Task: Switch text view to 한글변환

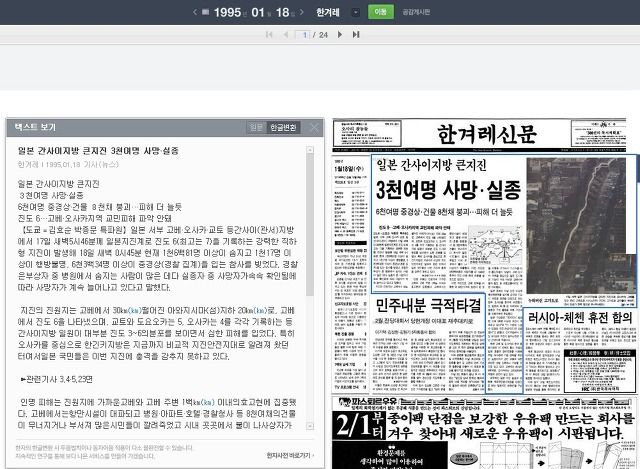Action: pyautogui.click(x=283, y=127)
